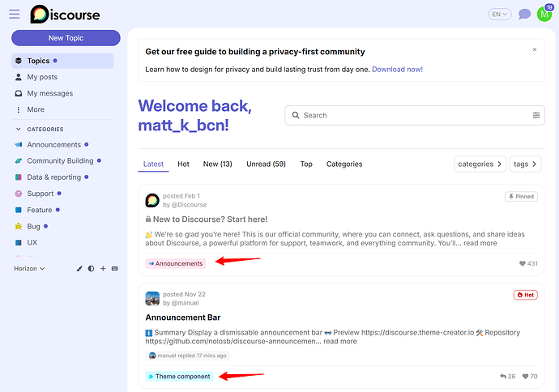Switch to the Hot tab
Screen dimensions: 559x392
click(183, 164)
